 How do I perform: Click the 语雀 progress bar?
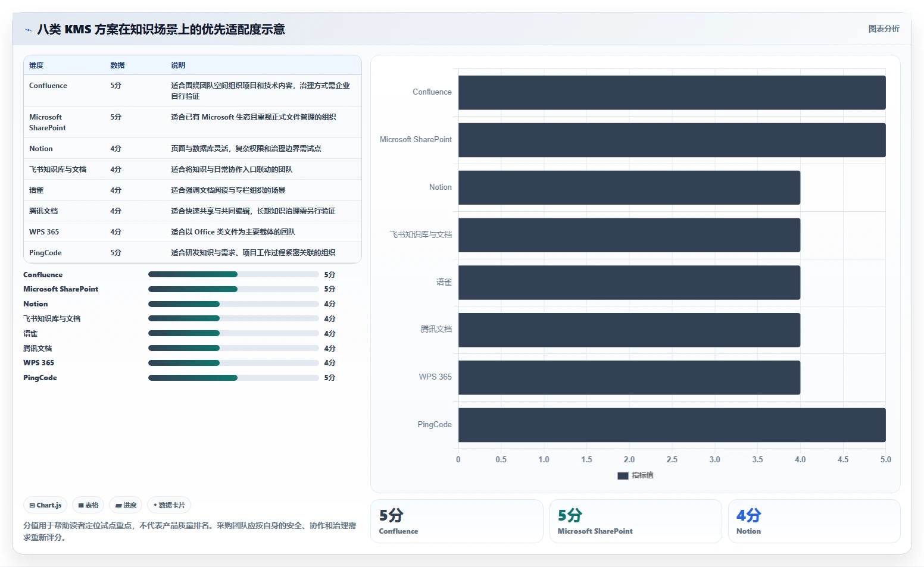pyautogui.click(x=233, y=333)
